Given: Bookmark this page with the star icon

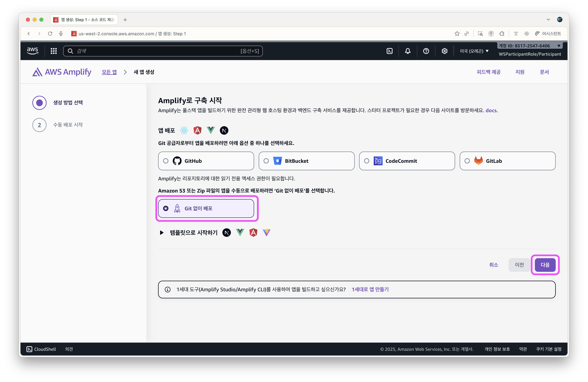Looking at the screenshot, I should coord(457,34).
